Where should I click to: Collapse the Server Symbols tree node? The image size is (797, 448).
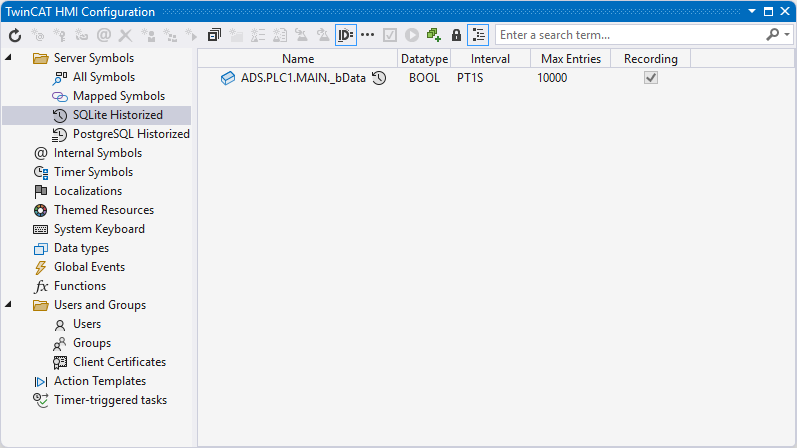9,58
